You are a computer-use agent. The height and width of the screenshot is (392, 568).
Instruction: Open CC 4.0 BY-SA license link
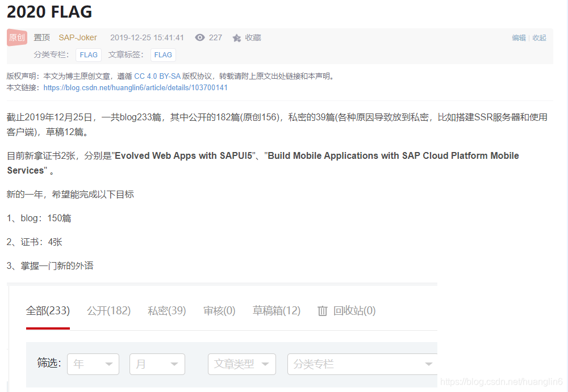tap(157, 76)
